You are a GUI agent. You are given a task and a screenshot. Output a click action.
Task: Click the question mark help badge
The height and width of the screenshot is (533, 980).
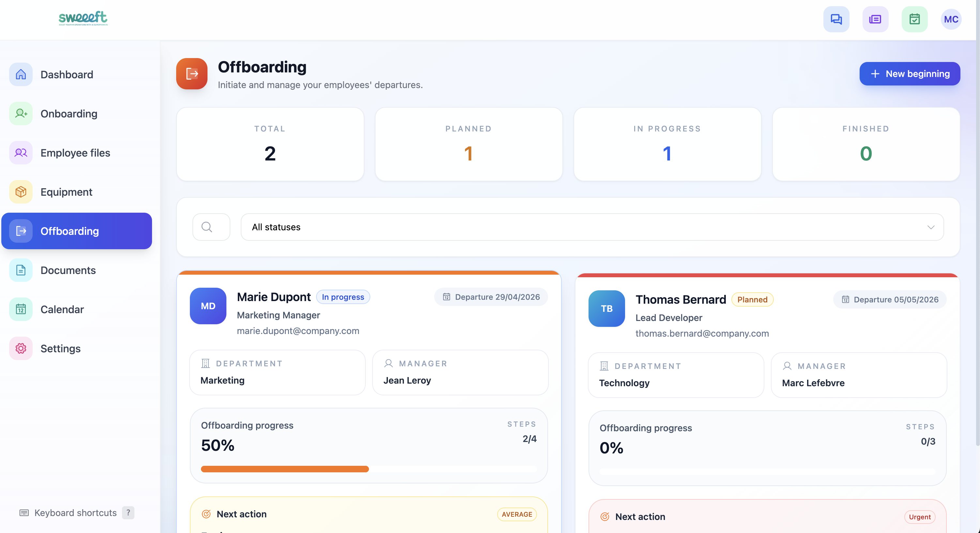pos(128,513)
